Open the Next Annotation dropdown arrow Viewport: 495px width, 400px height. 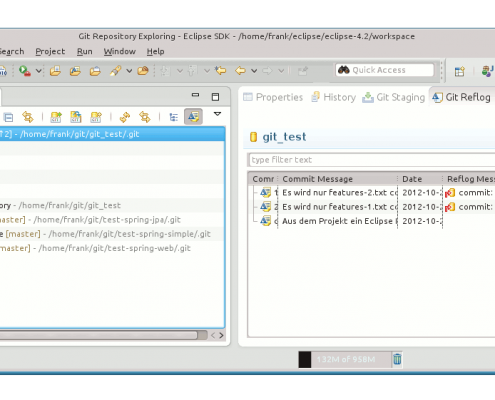tap(180, 71)
